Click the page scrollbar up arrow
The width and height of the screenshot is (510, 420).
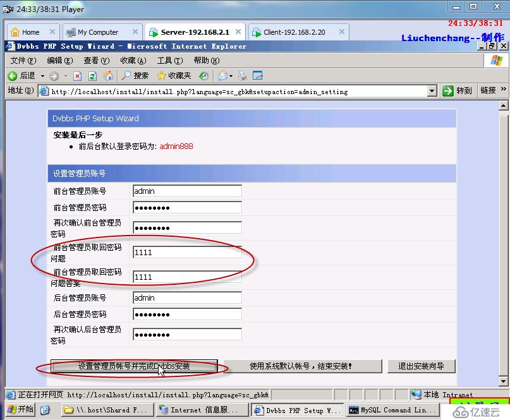tap(503, 105)
